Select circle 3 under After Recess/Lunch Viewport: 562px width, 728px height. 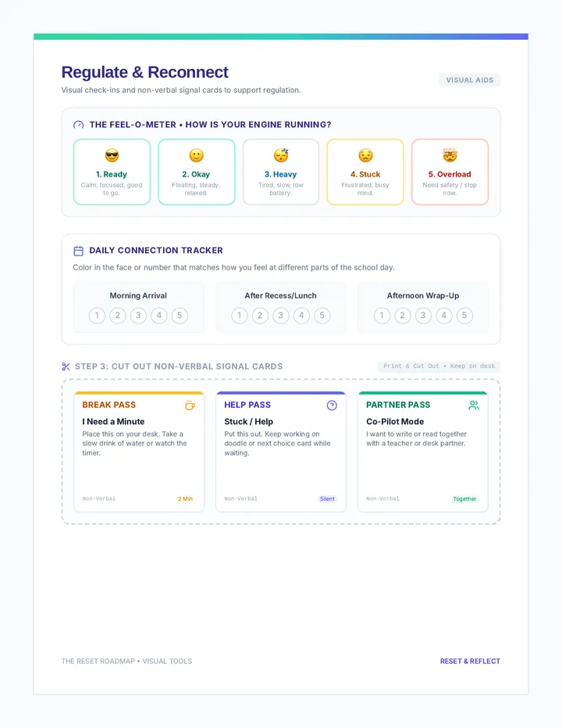click(x=281, y=316)
